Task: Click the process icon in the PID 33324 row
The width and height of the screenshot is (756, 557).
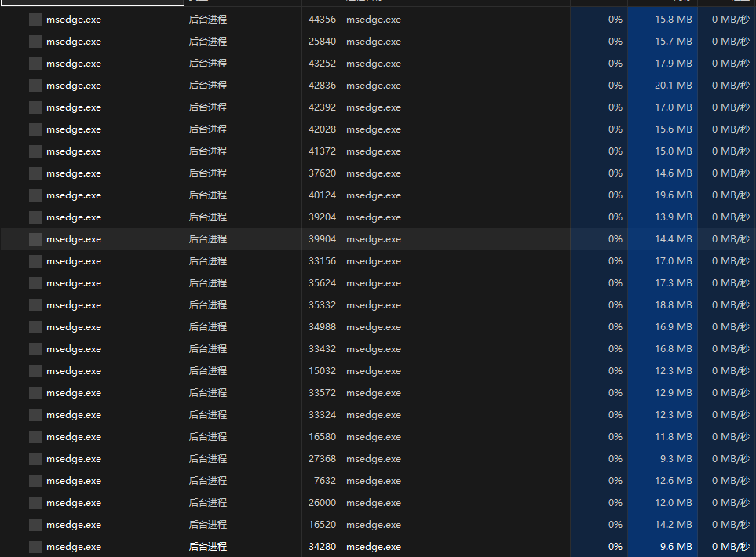Action: click(35, 415)
